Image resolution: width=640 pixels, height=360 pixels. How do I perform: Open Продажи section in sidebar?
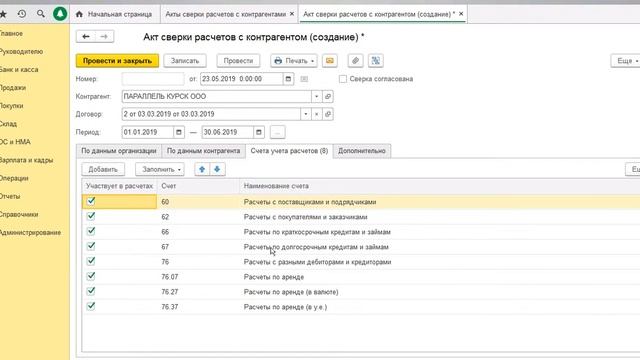13,88
